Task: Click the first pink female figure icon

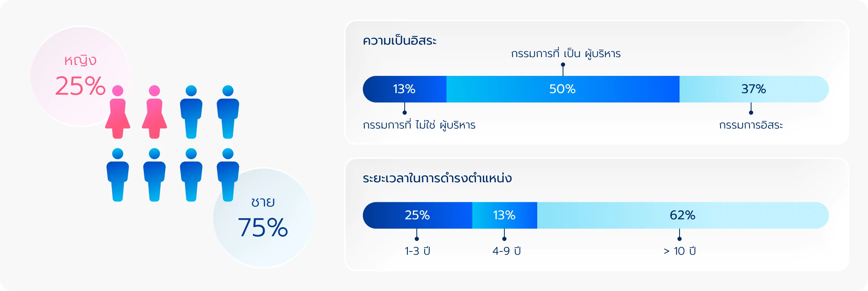Action: [x=118, y=112]
